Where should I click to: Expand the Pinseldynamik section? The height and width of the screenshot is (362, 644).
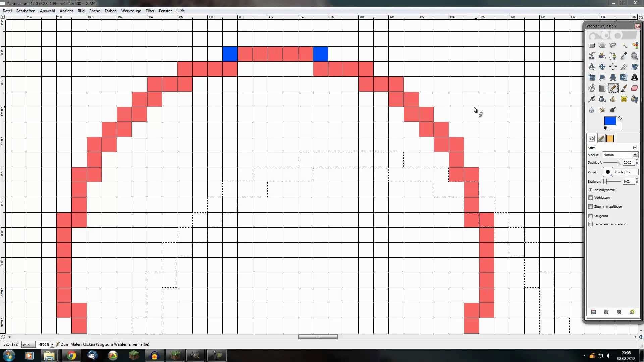[x=591, y=190]
